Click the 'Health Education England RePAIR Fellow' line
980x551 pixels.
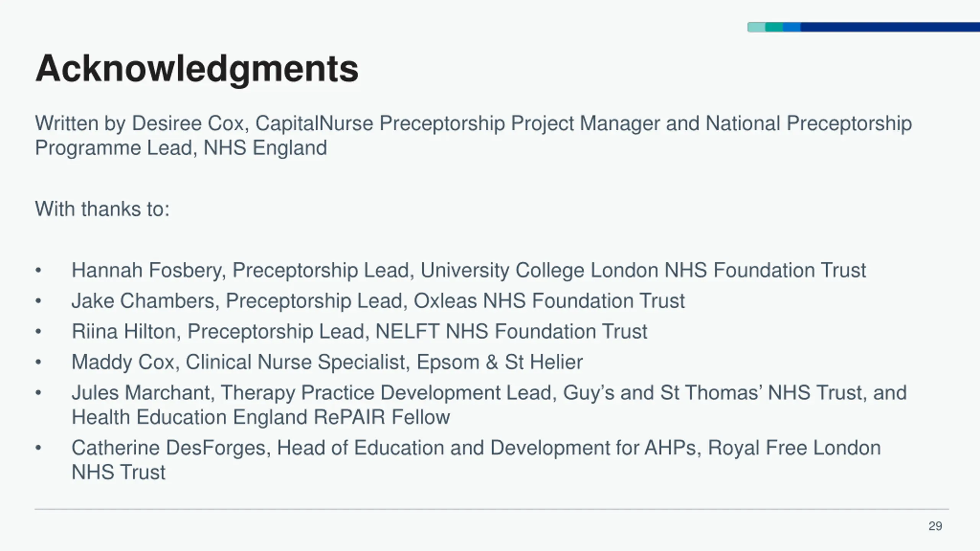pyautogui.click(x=261, y=417)
